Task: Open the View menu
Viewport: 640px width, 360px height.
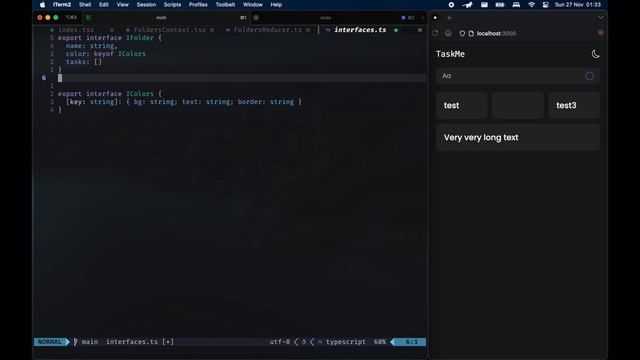Action: coord(122,5)
